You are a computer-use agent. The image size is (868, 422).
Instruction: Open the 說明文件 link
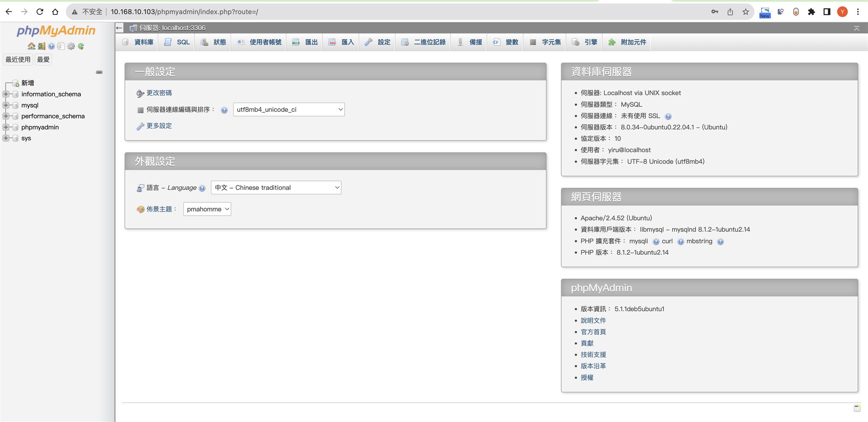593,320
